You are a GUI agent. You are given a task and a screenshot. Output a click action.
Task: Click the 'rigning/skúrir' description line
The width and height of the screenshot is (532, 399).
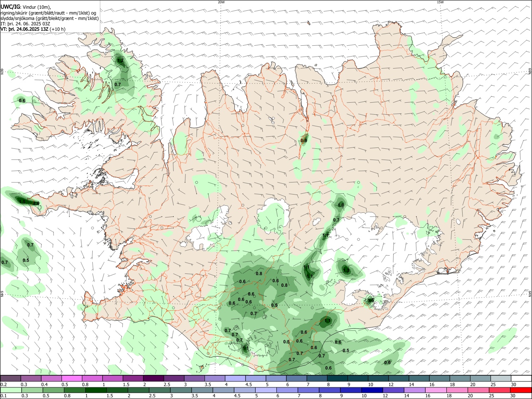pyautogui.click(x=48, y=13)
